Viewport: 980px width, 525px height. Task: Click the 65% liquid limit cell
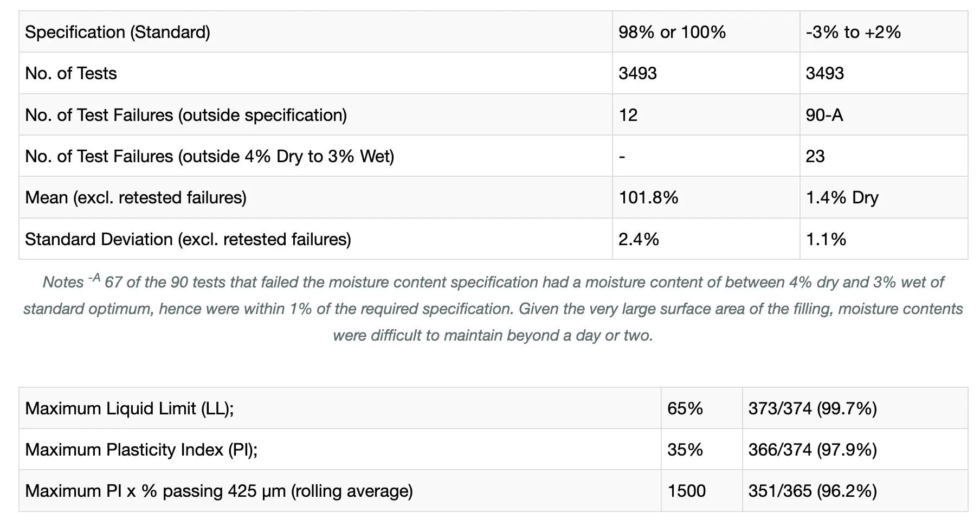pyautogui.click(x=702, y=408)
